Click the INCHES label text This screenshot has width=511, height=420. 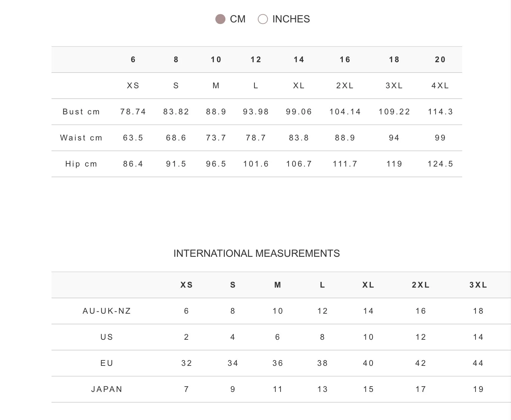click(x=291, y=19)
